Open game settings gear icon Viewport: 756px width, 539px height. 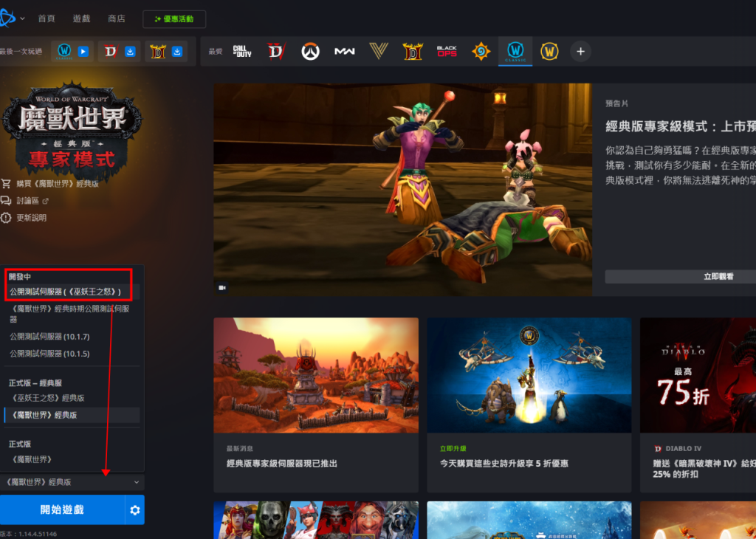pyautogui.click(x=135, y=509)
